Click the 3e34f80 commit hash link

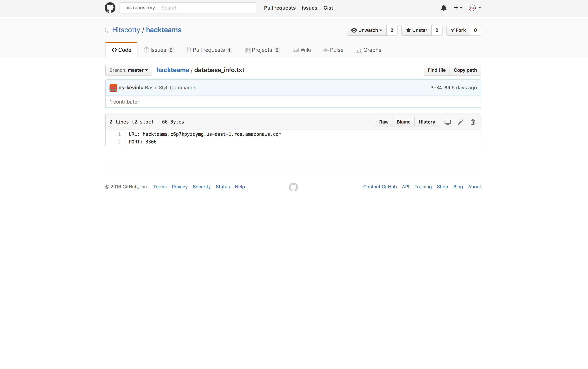(x=440, y=88)
